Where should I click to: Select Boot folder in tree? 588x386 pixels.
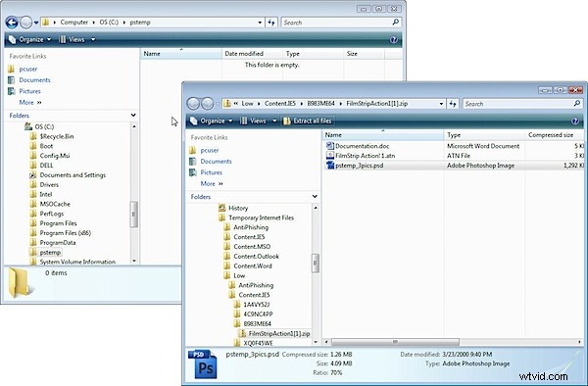pyautogui.click(x=46, y=146)
